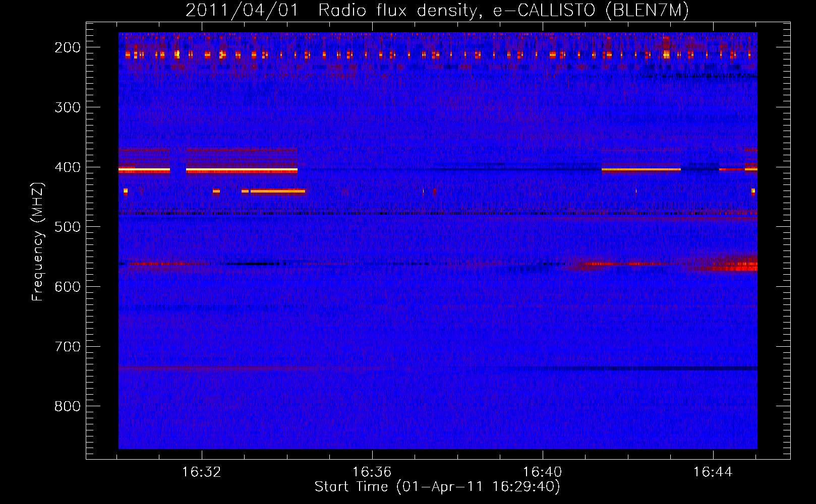Viewport: 816px width, 504px height.
Task: Click the 'Start Time (01-Apr-11 16:29:40)' label
Action: [x=437, y=487]
